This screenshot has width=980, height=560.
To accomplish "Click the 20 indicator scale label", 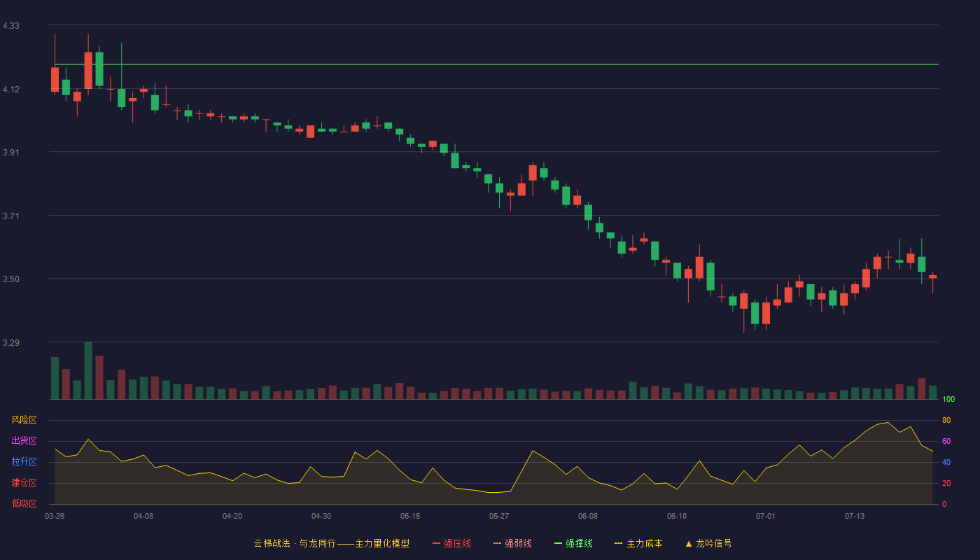I will pos(946,483).
